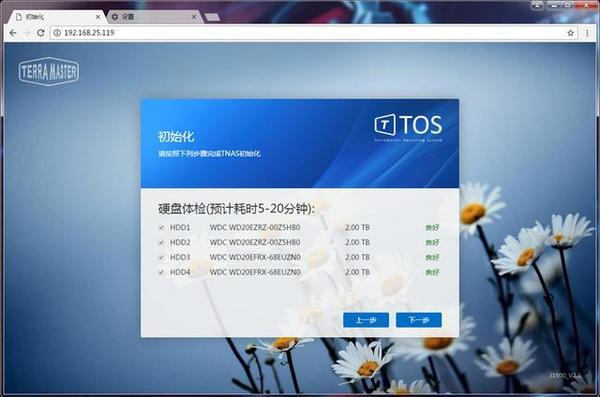Screen dimensions: 600x397
Task: Close the 设置 tab
Action: [x=194, y=17]
